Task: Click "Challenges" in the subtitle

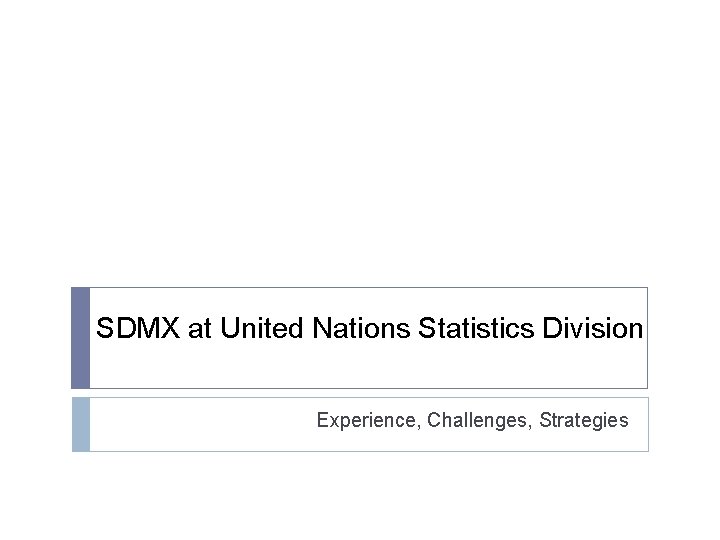Action: click(477, 420)
